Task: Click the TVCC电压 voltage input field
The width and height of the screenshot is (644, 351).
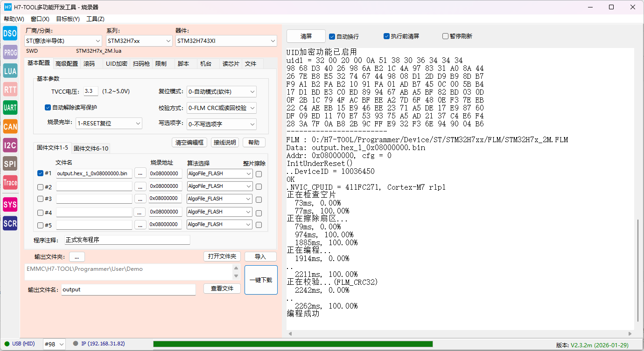Action: pyautogui.click(x=91, y=91)
